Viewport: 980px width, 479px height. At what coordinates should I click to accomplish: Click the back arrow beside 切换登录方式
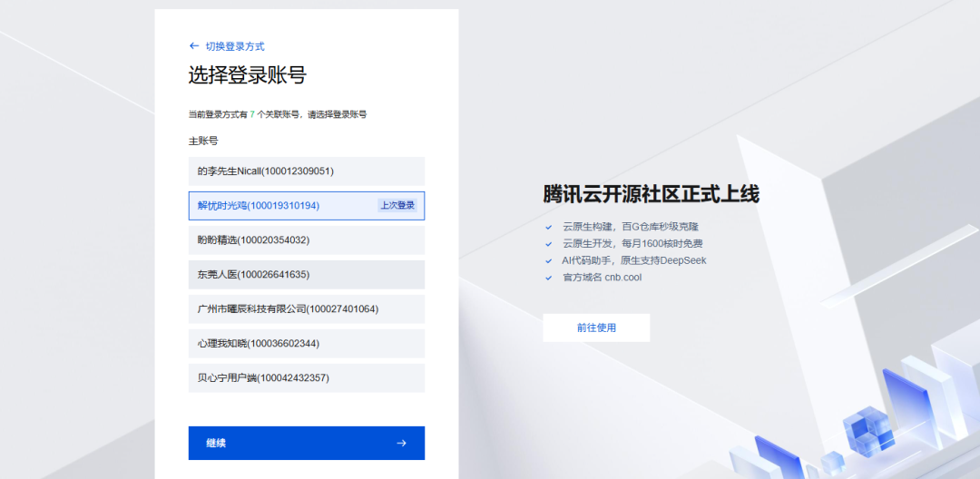[194, 46]
